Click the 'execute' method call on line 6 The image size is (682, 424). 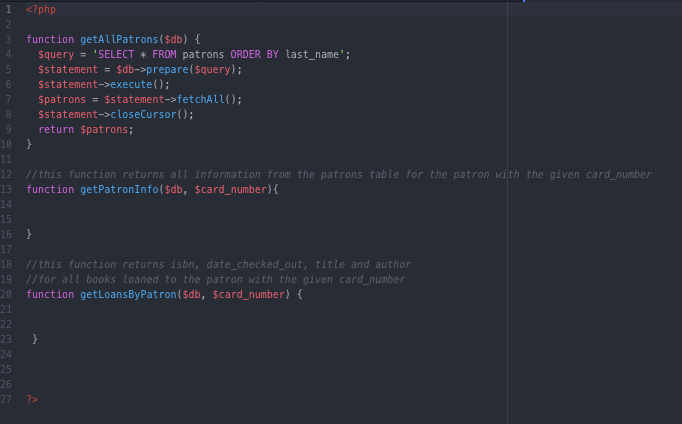[x=131, y=84]
